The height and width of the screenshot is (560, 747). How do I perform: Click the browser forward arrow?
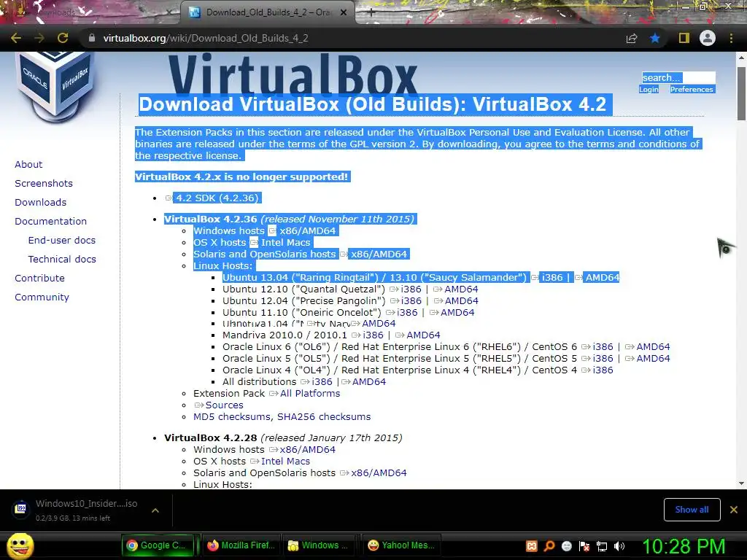[x=39, y=38]
